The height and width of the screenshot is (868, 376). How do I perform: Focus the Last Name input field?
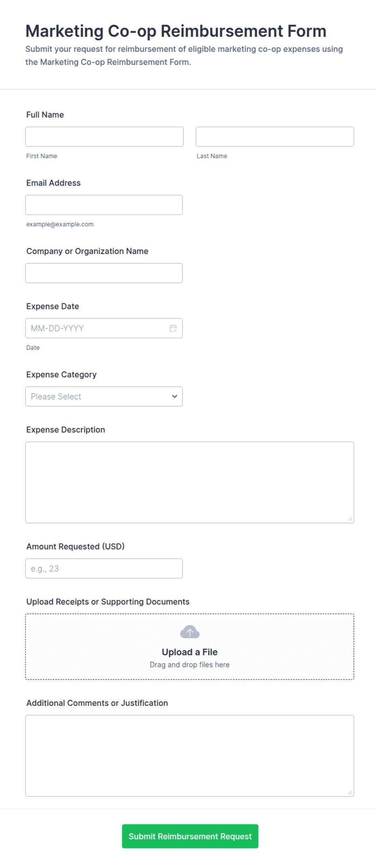(275, 137)
